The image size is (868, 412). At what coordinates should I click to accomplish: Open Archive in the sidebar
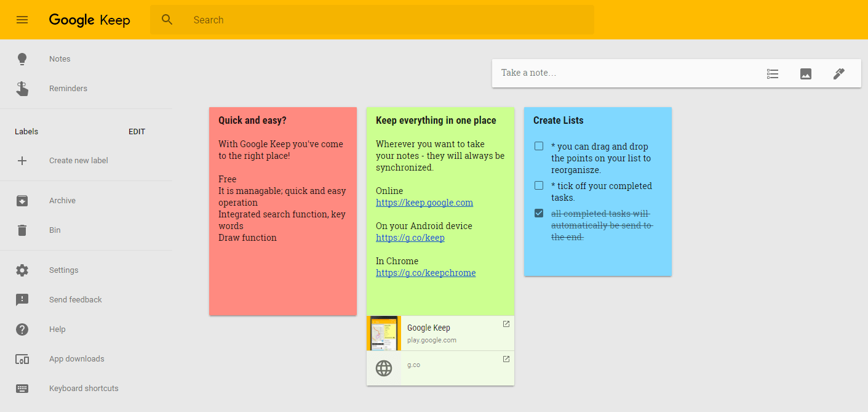pyautogui.click(x=86, y=201)
